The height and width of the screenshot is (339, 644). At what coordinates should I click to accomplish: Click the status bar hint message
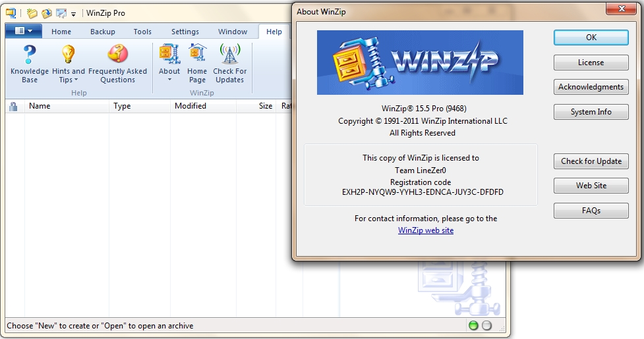[x=100, y=326]
